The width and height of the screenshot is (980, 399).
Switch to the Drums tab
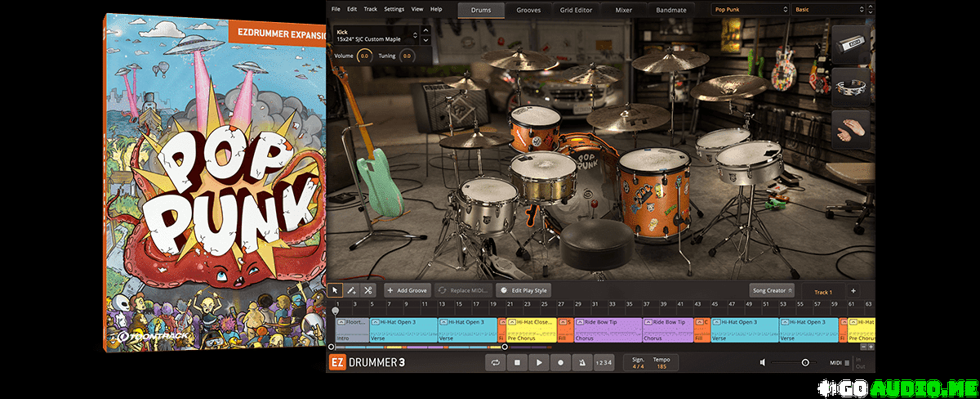coord(480,11)
